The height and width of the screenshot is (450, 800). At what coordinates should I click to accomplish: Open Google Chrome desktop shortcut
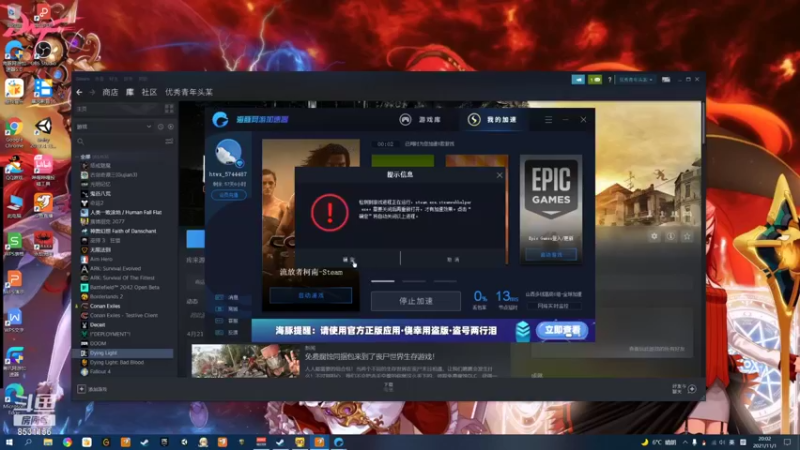tap(14, 133)
